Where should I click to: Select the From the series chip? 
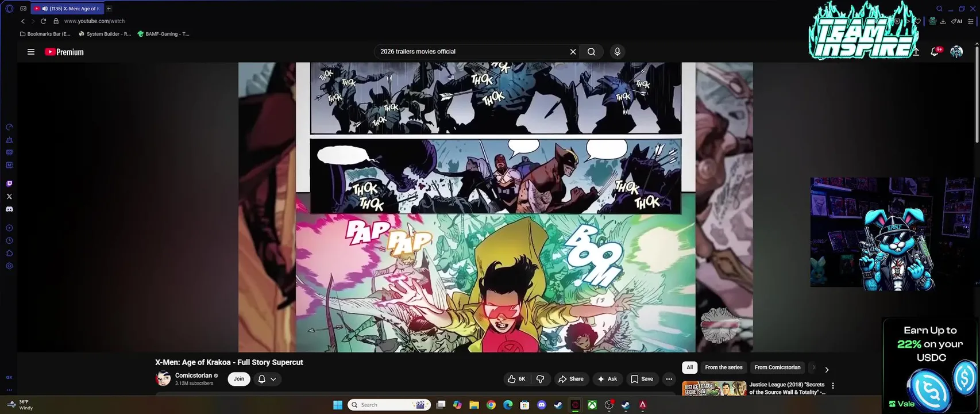click(724, 367)
